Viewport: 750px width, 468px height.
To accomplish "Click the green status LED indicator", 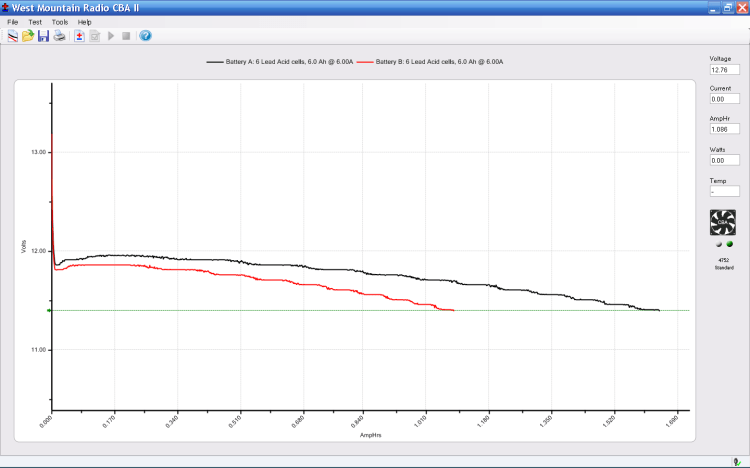I will (x=729, y=244).
